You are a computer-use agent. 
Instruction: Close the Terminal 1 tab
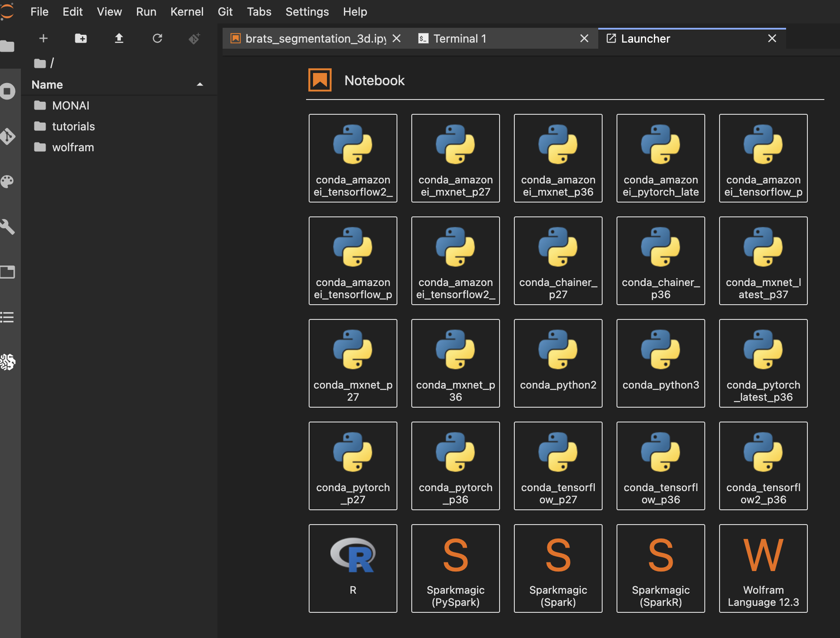click(584, 39)
